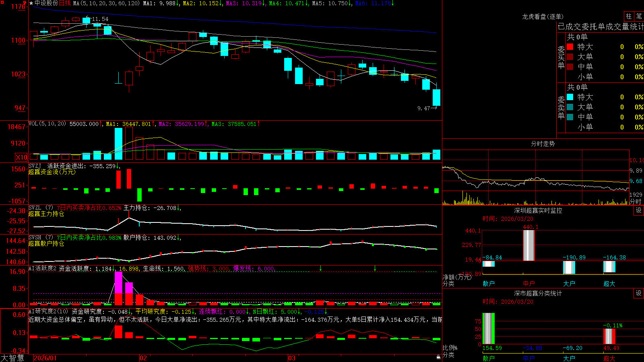This screenshot has width=644, height=362.
Task: Click the 超赢散户持仓 label
Action: pos(46,243)
